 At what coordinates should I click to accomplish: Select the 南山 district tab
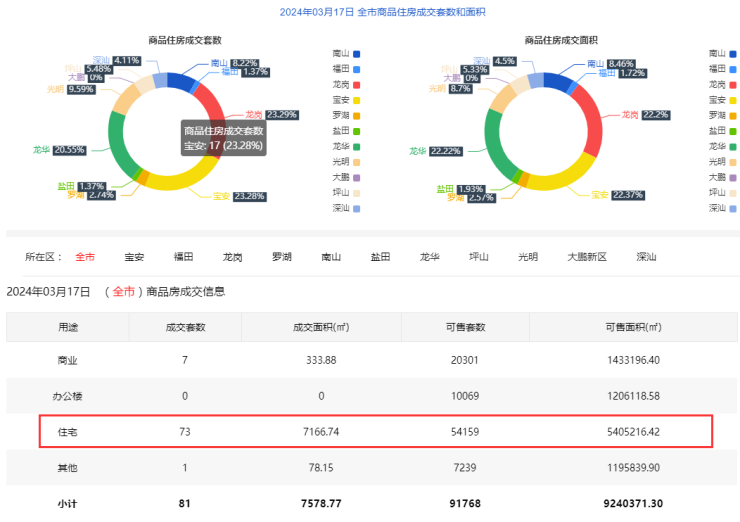click(331, 257)
